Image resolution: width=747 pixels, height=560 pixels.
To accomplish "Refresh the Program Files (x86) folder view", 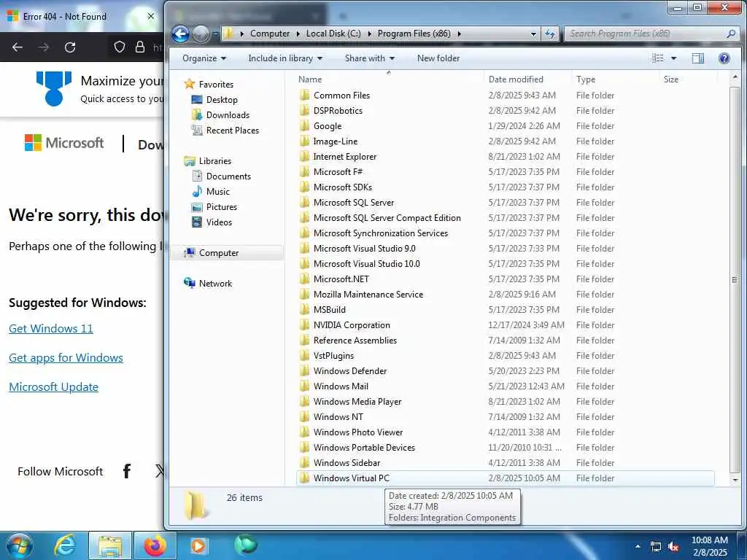I will [550, 34].
